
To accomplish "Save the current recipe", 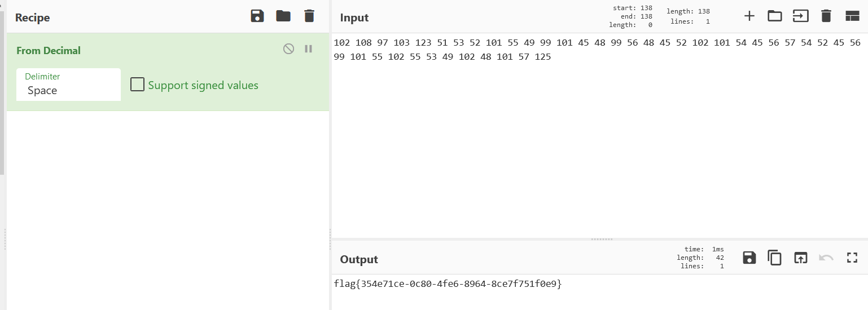I will (257, 16).
